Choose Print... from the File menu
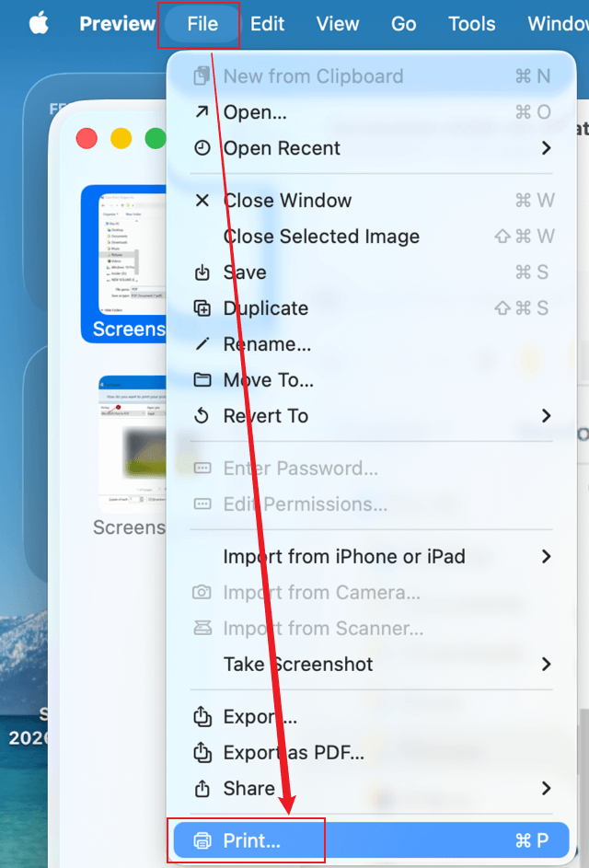Viewport: 589px width, 868px height. point(372,841)
